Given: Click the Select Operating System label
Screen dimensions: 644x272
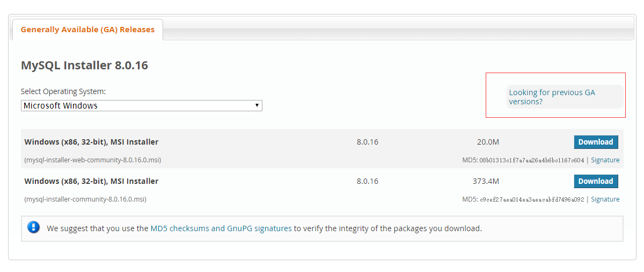Looking at the screenshot, I should tap(63, 91).
